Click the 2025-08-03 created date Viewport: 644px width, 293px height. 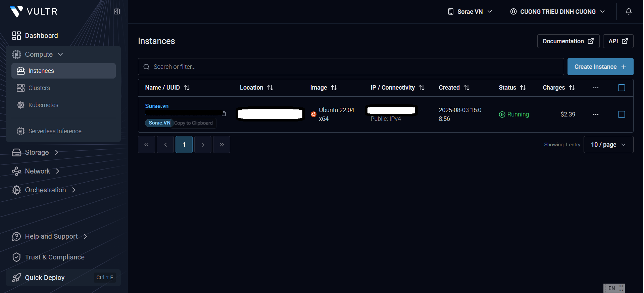tap(460, 114)
